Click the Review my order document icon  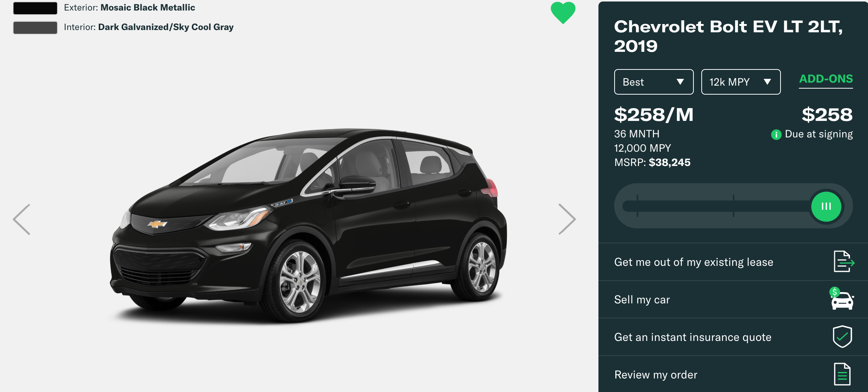click(842, 374)
